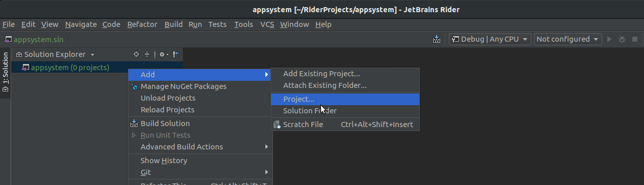This screenshot has width=644, height=185.
Task: Select Solution Folder in the Add submenu
Action: point(345,111)
